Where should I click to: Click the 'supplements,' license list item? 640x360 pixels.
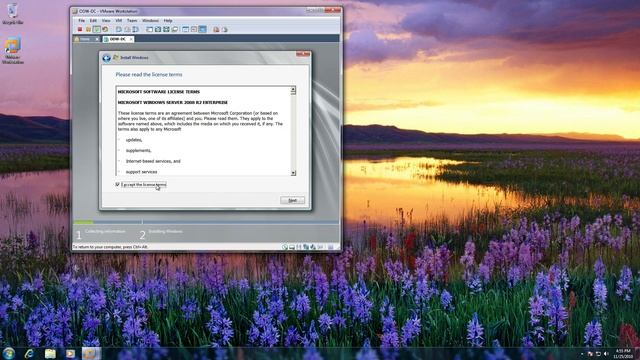pyautogui.click(x=138, y=150)
